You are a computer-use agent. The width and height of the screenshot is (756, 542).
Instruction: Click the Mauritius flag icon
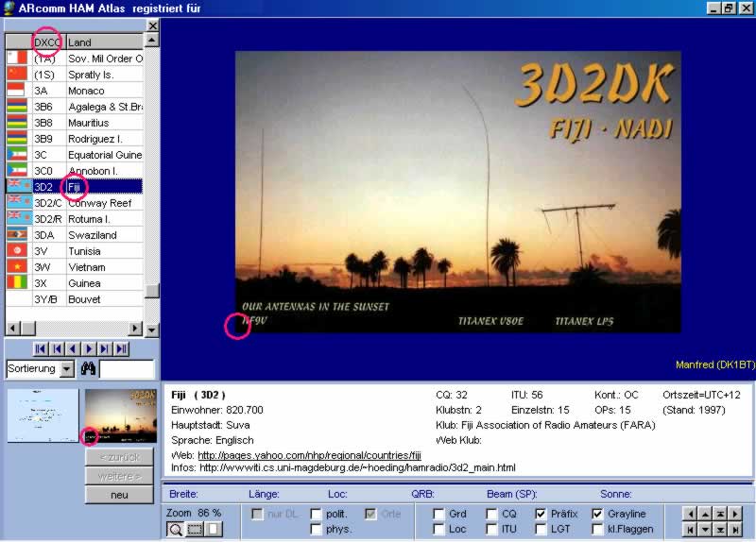pos(17,123)
